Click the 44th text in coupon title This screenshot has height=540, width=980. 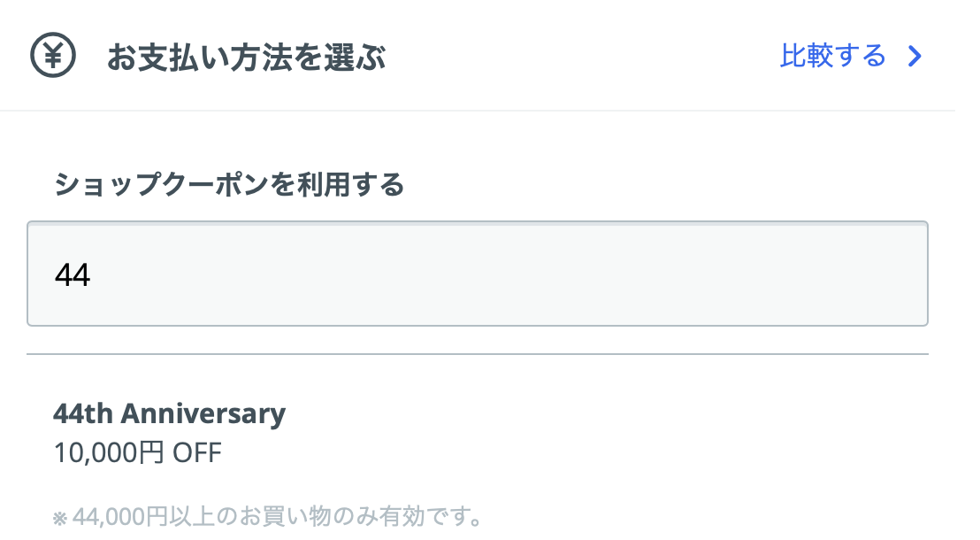[x=83, y=413]
